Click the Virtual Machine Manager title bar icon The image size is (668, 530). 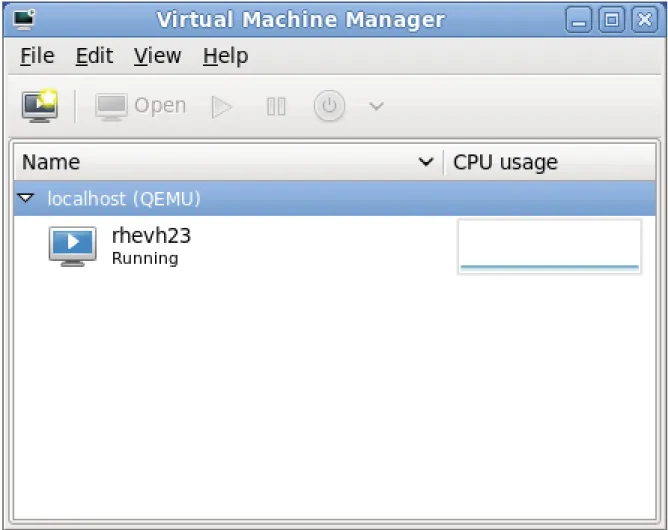25,19
